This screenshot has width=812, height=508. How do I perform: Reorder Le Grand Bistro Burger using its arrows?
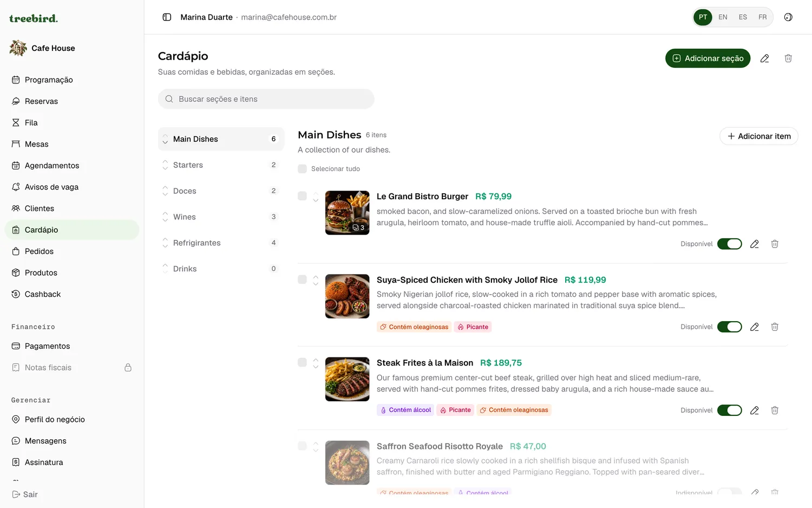tap(316, 197)
